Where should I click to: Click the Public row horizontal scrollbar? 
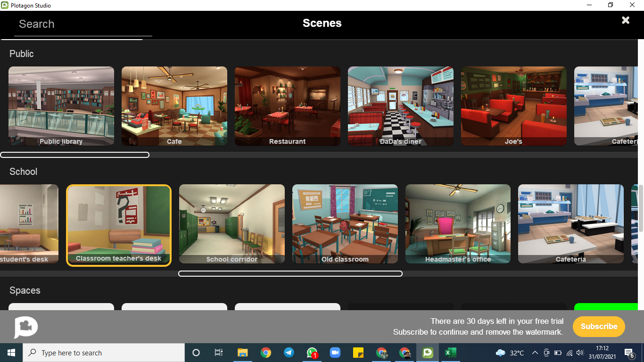click(x=74, y=155)
